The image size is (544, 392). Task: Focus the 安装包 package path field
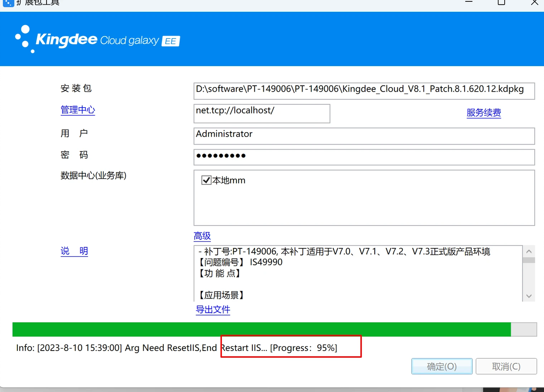click(x=364, y=91)
